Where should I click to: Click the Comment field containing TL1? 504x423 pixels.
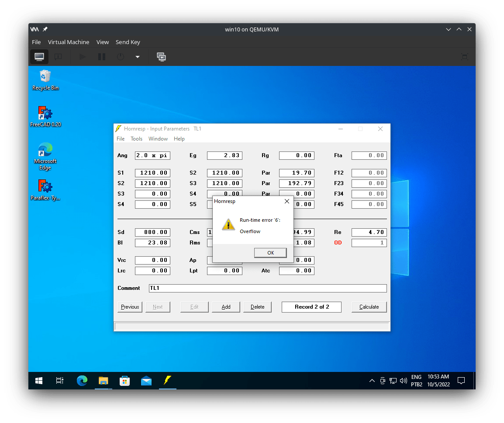point(268,288)
